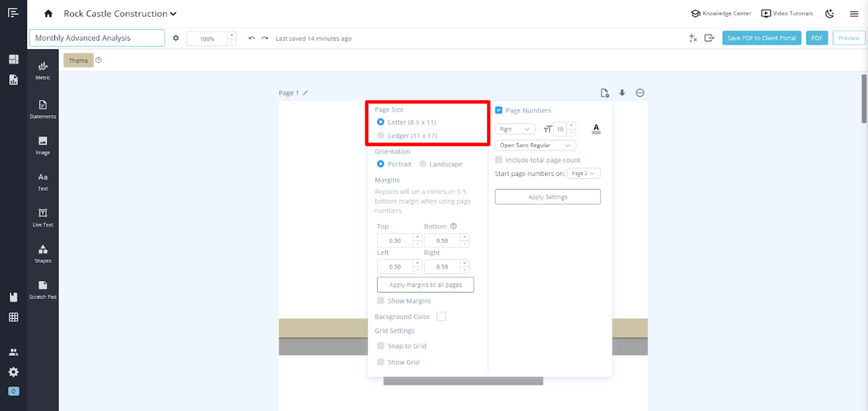Choose Portrait orientation
Image resolution: width=868 pixels, height=411 pixels.
pyautogui.click(x=380, y=164)
